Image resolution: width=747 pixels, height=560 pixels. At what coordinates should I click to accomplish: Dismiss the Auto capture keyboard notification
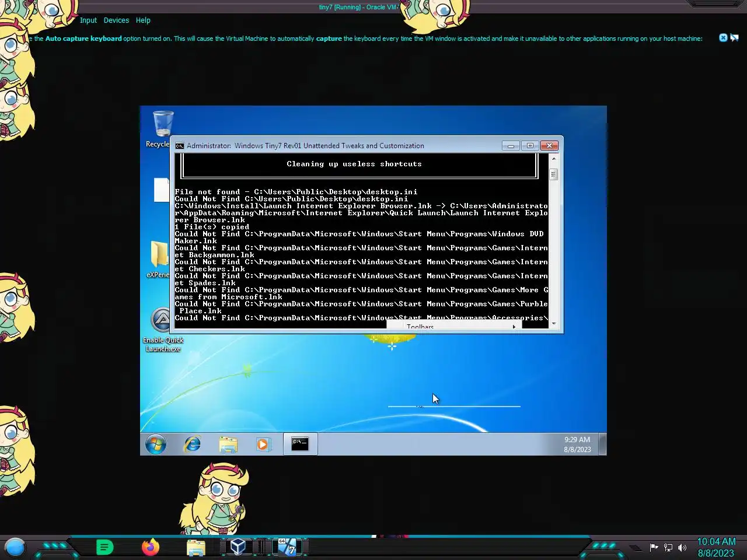[723, 38]
